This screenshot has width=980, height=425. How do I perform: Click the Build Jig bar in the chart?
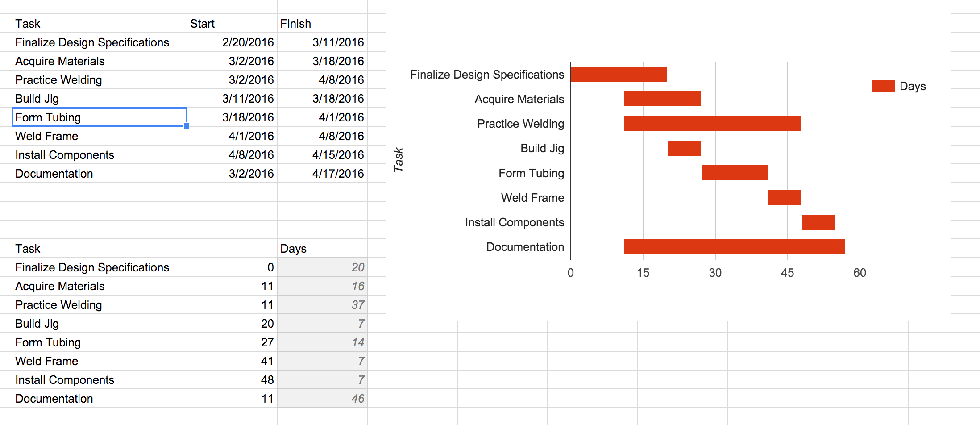[x=684, y=149]
